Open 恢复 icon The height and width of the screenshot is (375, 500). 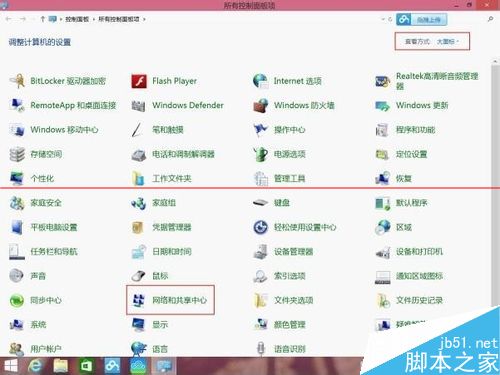382,178
